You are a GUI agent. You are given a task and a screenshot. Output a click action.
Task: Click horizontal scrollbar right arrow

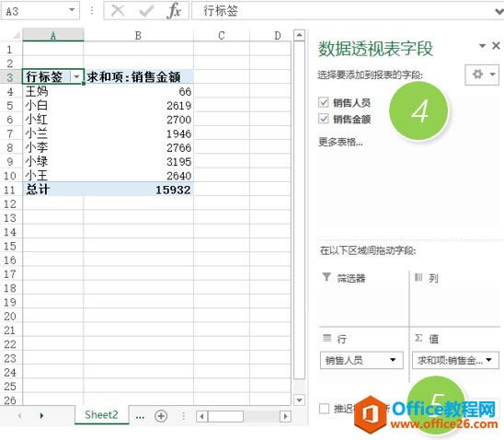285,416
